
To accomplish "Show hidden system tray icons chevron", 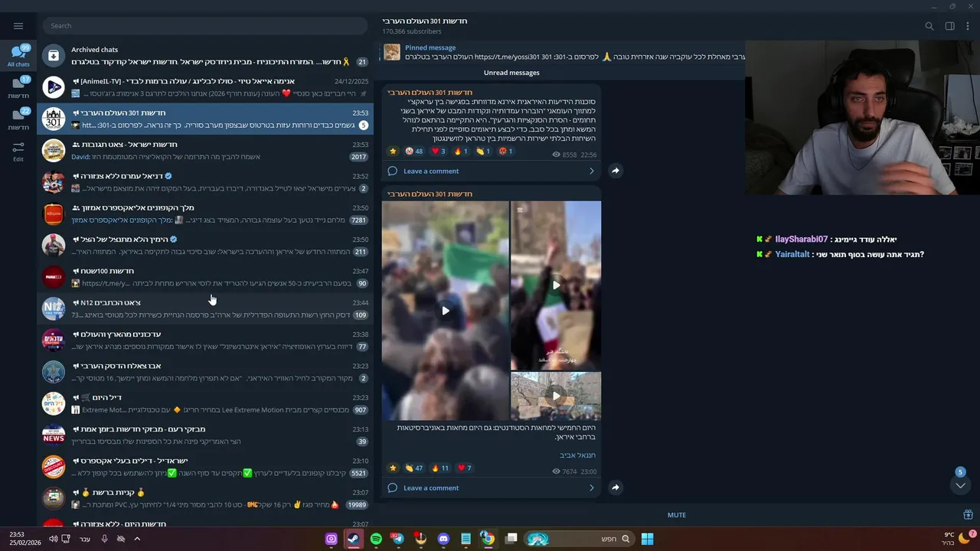I will (x=137, y=539).
